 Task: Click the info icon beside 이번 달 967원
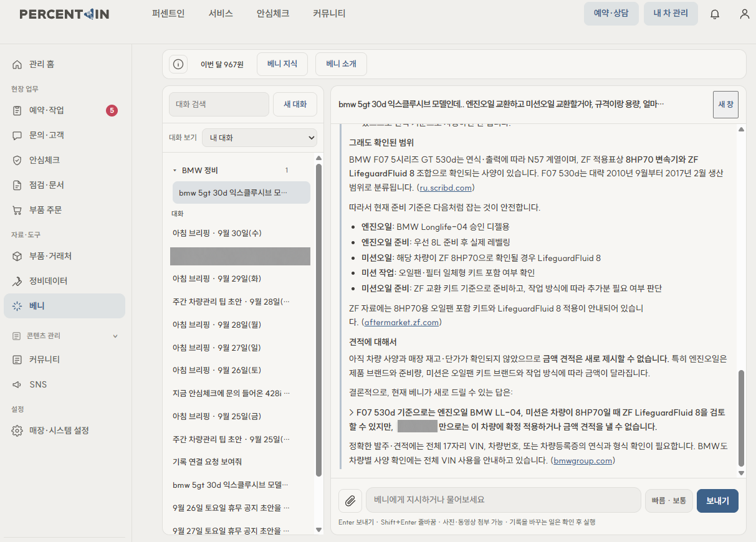[178, 64]
